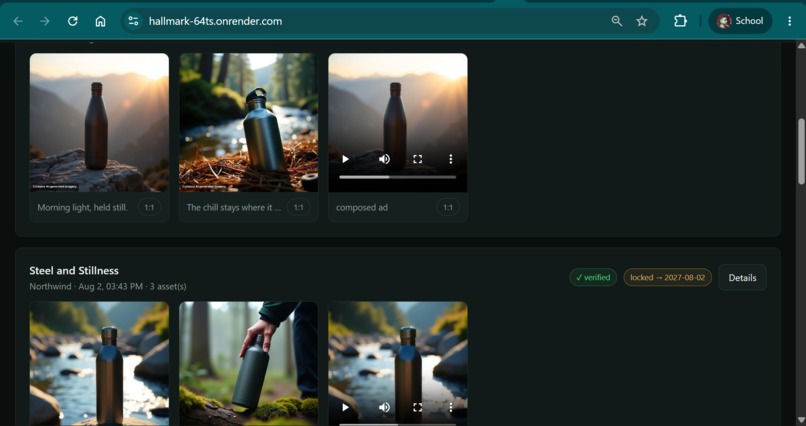Play the Steel and Stillness video

[x=345, y=408]
